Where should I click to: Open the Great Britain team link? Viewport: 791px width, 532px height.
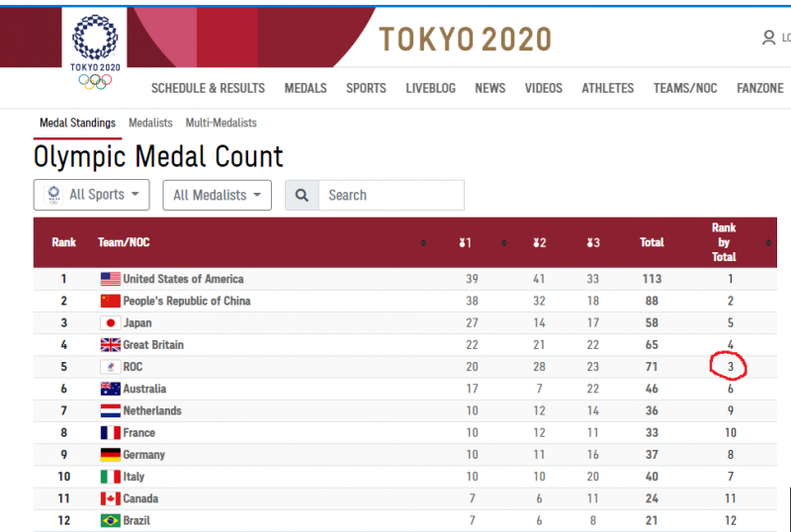[x=153, y=345]
